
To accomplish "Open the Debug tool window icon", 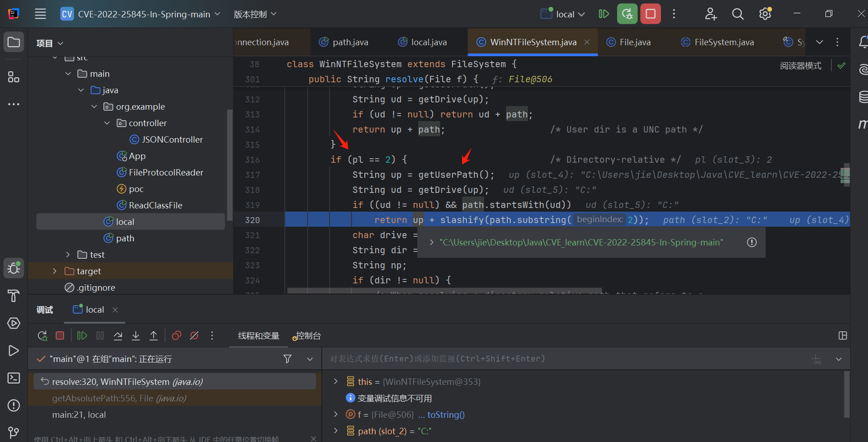I will click(14, 268).
